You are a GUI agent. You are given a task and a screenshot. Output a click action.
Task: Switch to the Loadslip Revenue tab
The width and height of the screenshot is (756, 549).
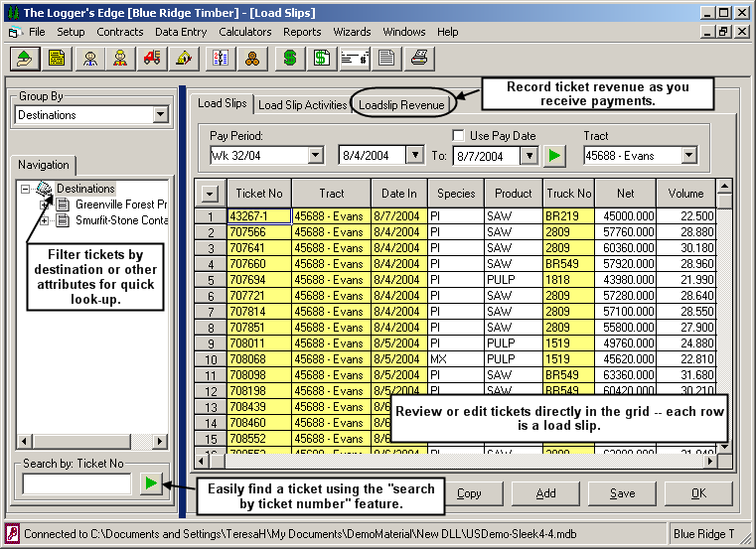pyautogui.click(x=401, y=105)
